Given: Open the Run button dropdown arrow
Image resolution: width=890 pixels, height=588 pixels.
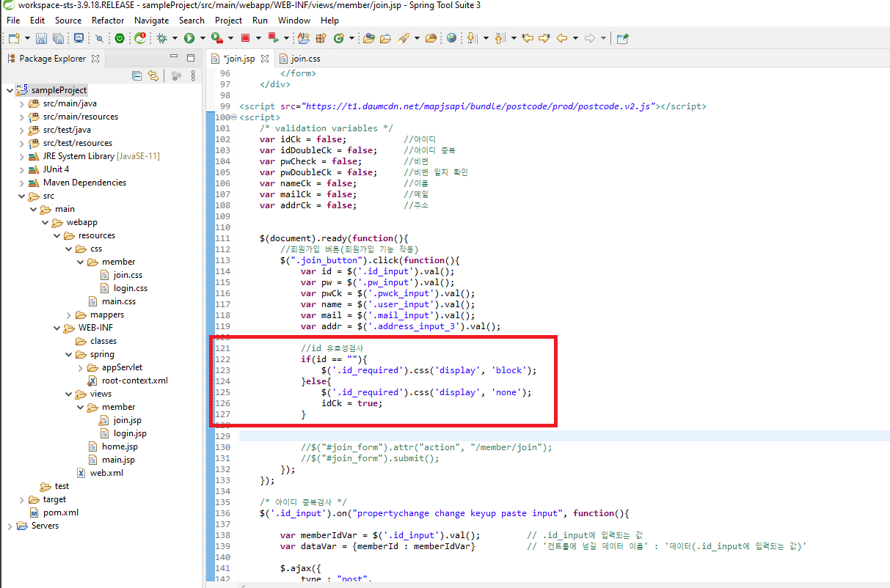Looking at the screenshot, I should (203, 38).
